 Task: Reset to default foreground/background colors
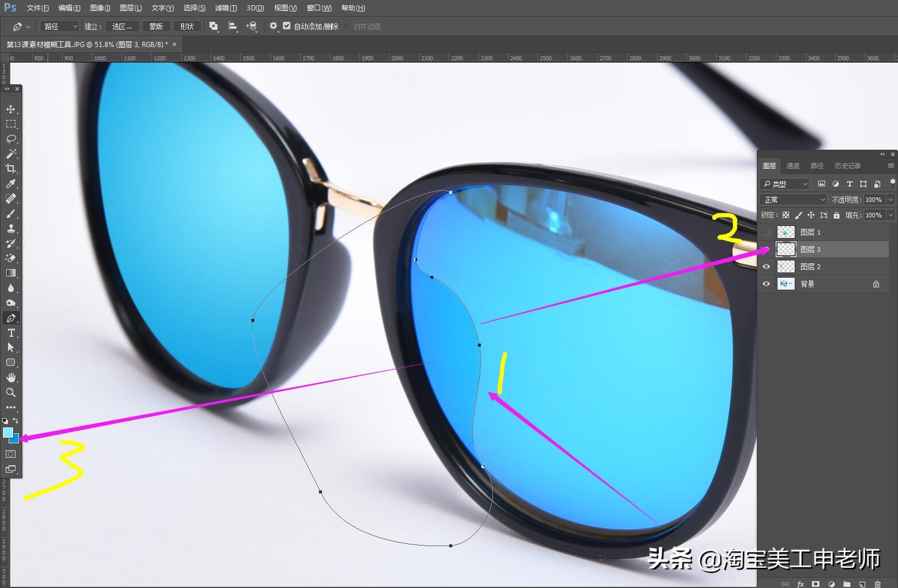pyautogui.click(x=5, y=421)
